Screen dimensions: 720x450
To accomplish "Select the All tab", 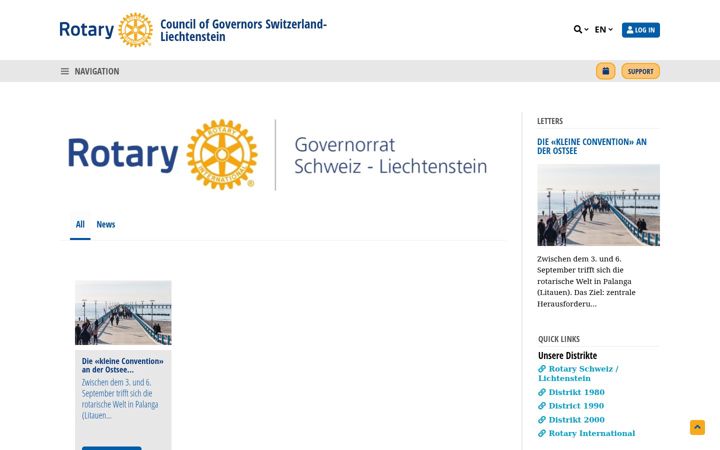I will click(x=80, y=225).
